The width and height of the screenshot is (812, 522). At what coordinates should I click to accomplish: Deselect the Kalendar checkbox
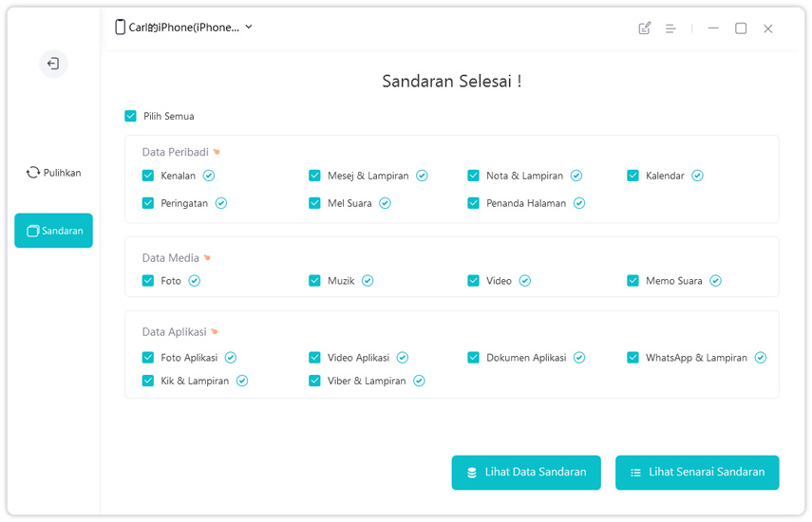pos(633,176)
